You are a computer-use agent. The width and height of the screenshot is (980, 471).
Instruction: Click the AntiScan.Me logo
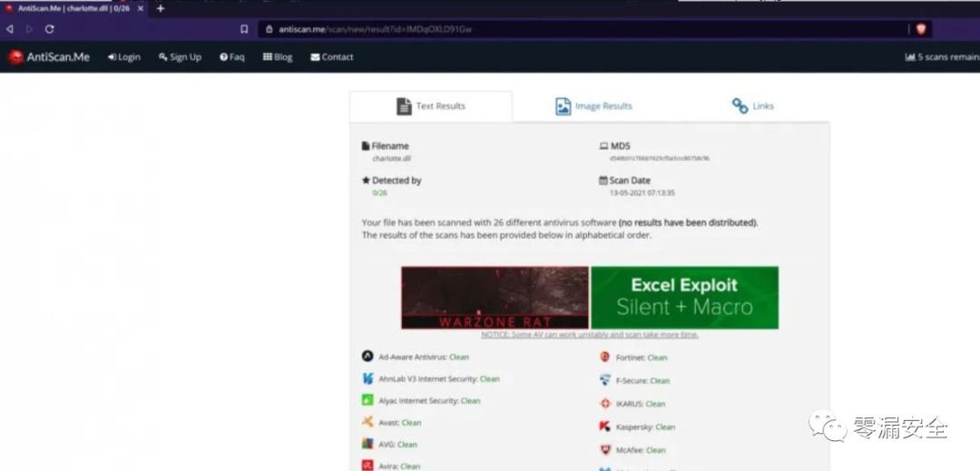pyautogui.click(x=49, y=57)
